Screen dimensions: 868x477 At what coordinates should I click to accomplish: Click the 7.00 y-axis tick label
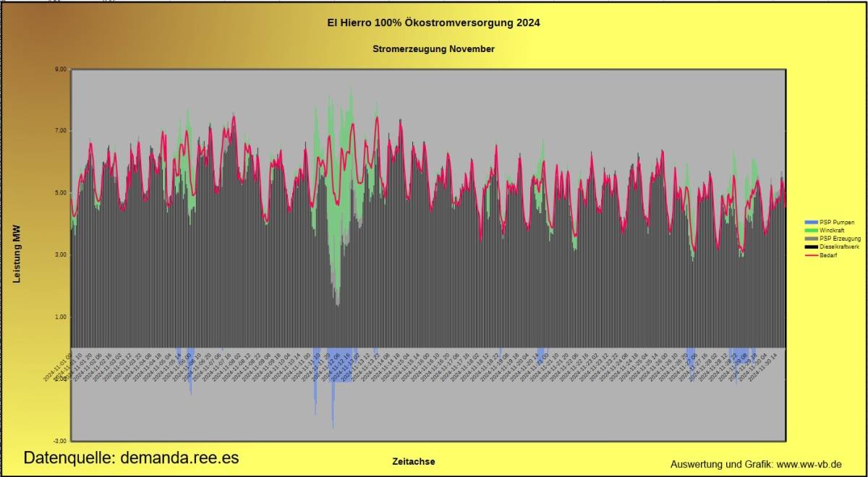(59, 131)
